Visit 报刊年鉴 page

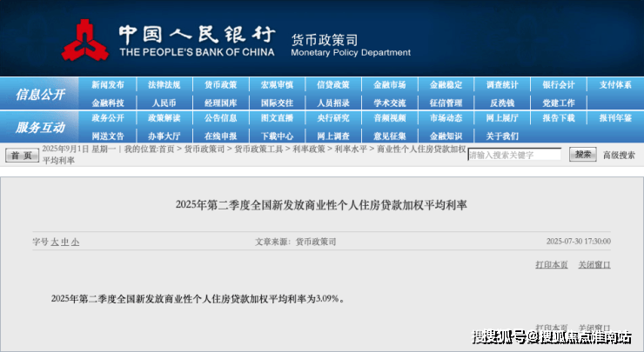[615, 118]
